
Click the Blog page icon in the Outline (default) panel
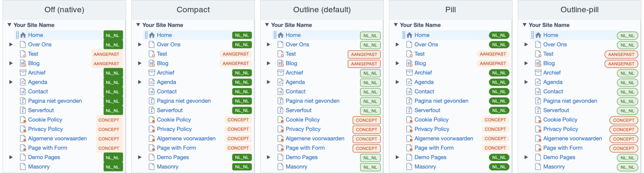(280, 63)
